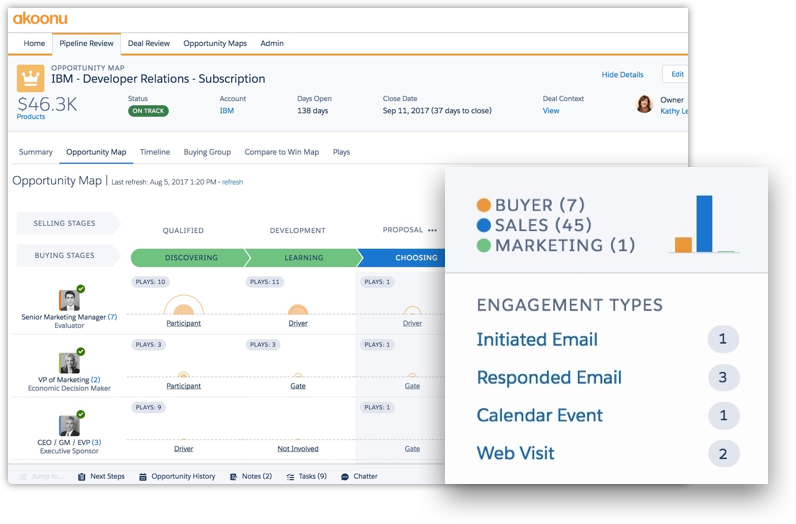This screenshot has height=524, width=796.
Task: Click Not Involved link in CEO row
Action: pos(298,449)
